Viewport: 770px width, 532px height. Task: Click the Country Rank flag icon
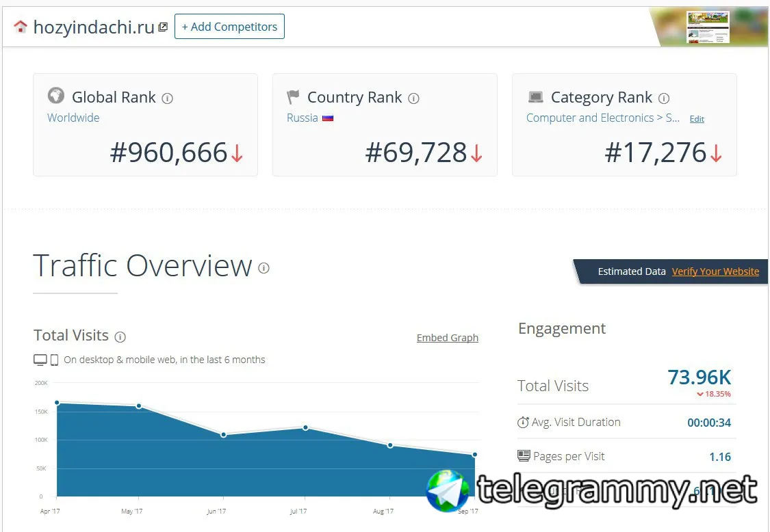tap(293, 96)
